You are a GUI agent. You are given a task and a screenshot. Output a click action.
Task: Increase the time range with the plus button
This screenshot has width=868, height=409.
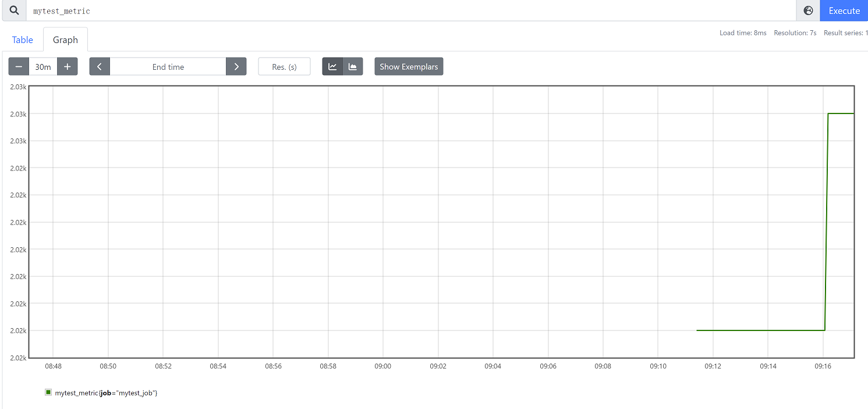pos(68,66)
